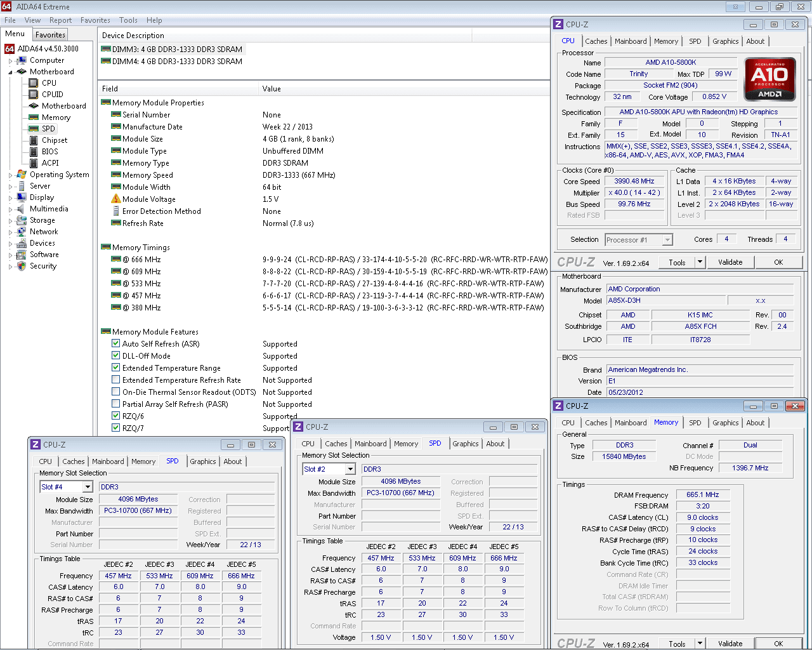The width and height of the screenshot is (812, 650).
Task: Open the Processor #1 selection dropdown
Action: pos(667,240)
